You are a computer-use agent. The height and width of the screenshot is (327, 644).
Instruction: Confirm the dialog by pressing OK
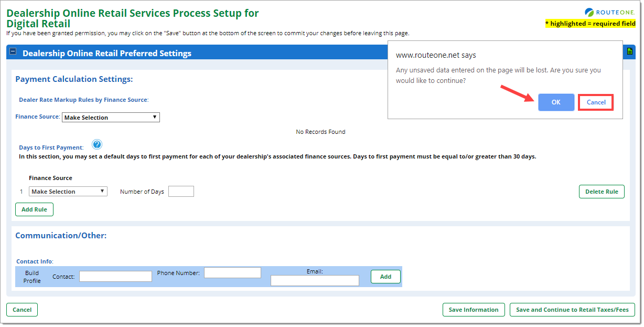[x=556, y=102]
